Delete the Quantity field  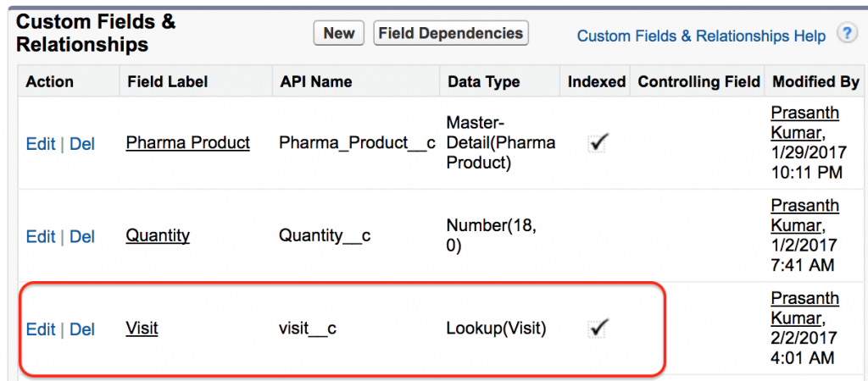click(82, 237)
